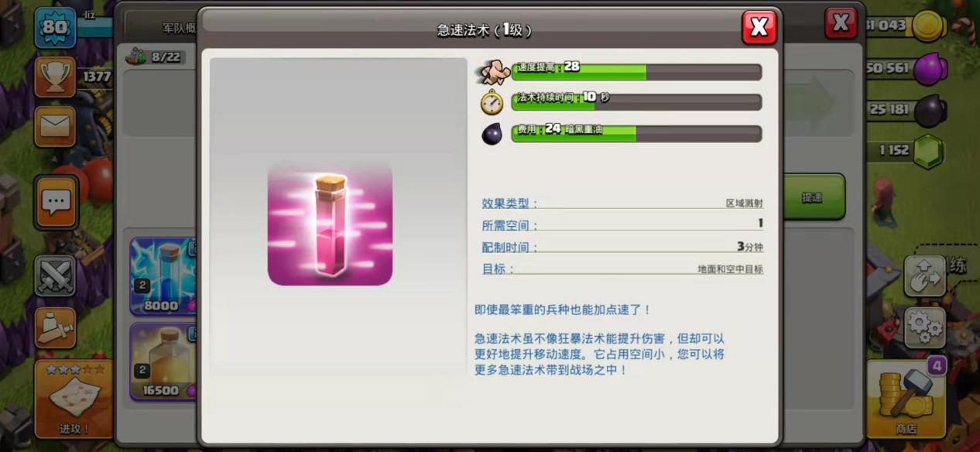Click the speed increase stat bar

[x=636, y=72]
